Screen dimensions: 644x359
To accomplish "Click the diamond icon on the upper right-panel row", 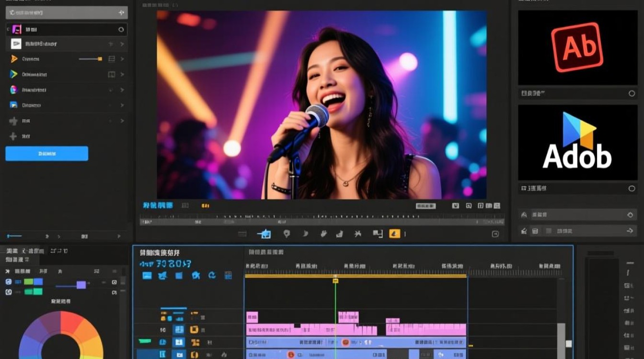I will point(631,215).
